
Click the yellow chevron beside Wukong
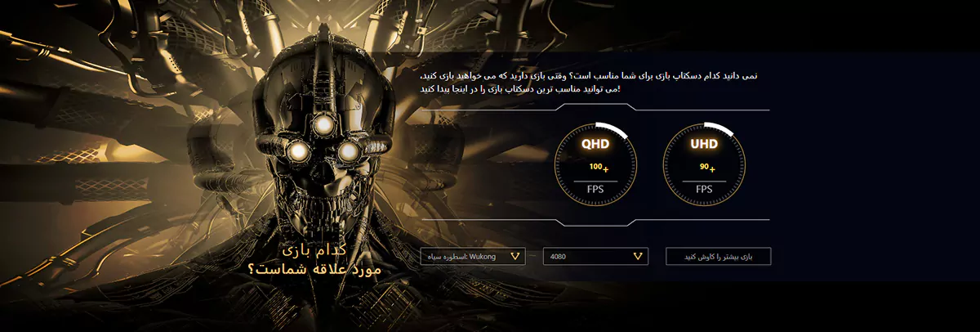(x=514, y=257)
